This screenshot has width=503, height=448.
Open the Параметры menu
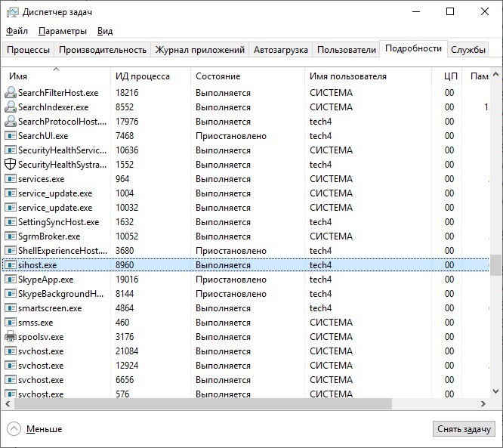63,31
